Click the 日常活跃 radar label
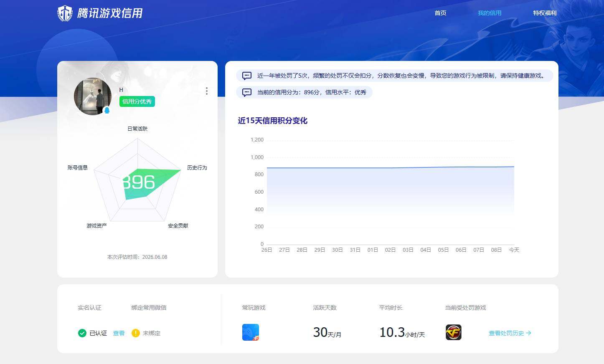Screen dimensions: 604x364 [x=137, y=129]
